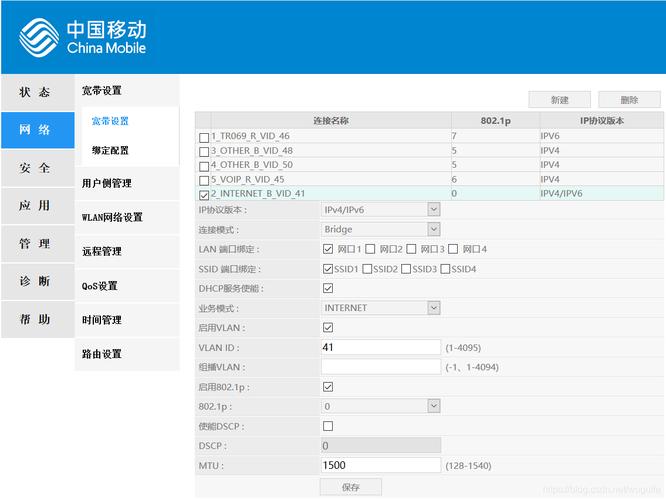Viewport: 666px width, 500px height.
Task: Click the 保存 save button
Action: click(x=350, y=487)
